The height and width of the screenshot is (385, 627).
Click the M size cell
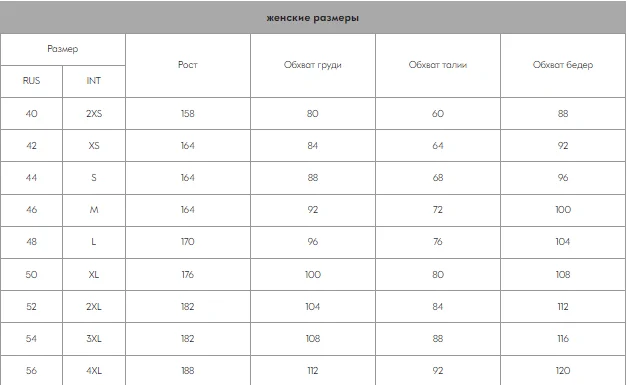pos(94,210)
